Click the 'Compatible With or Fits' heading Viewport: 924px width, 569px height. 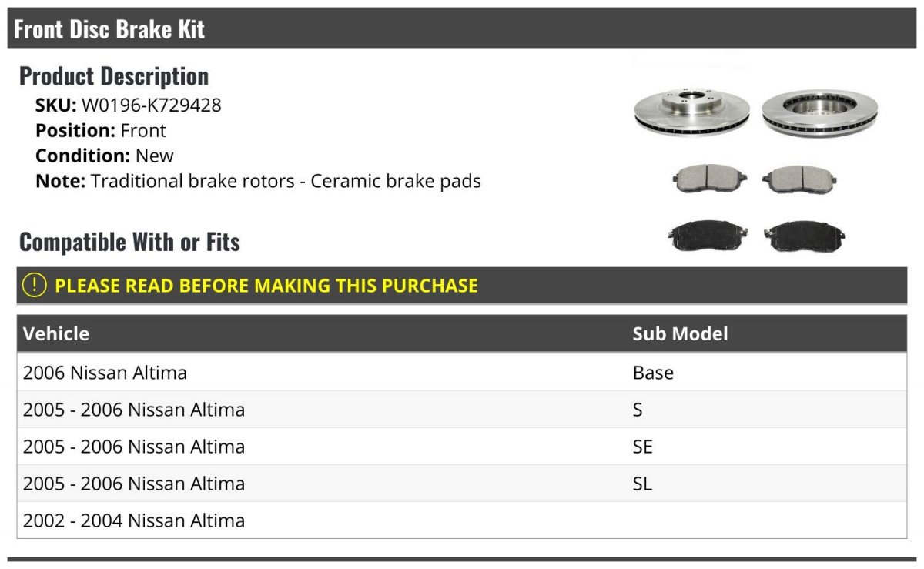(129, 242)
